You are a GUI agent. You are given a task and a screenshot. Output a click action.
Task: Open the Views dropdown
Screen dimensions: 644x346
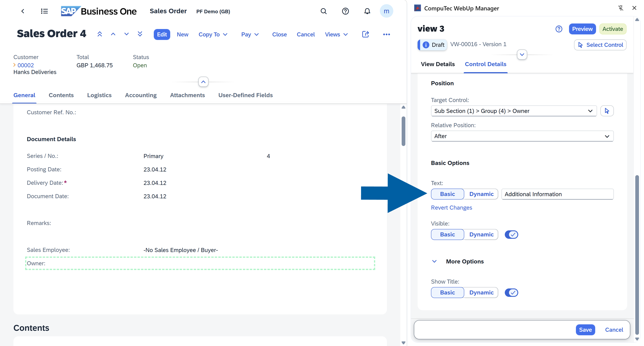pyautogui.click(x=336, y=34)
